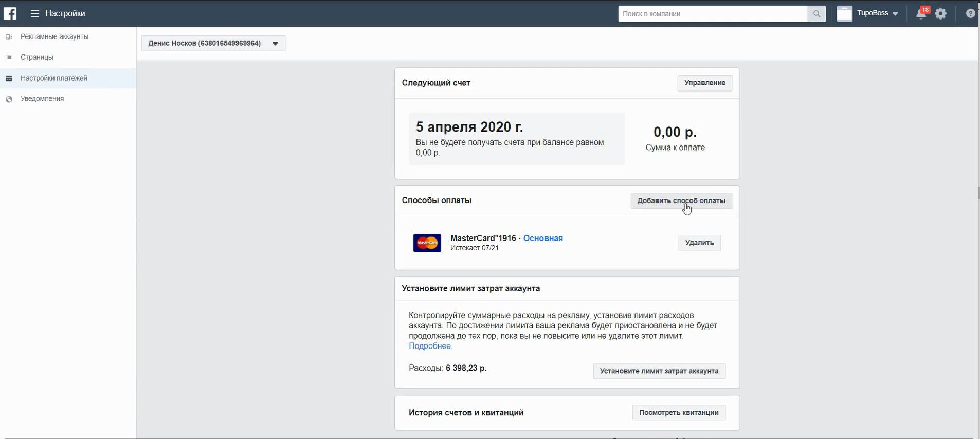
Task: Open Рекламные аккаунты in sidebar
Action: (54, 36)
